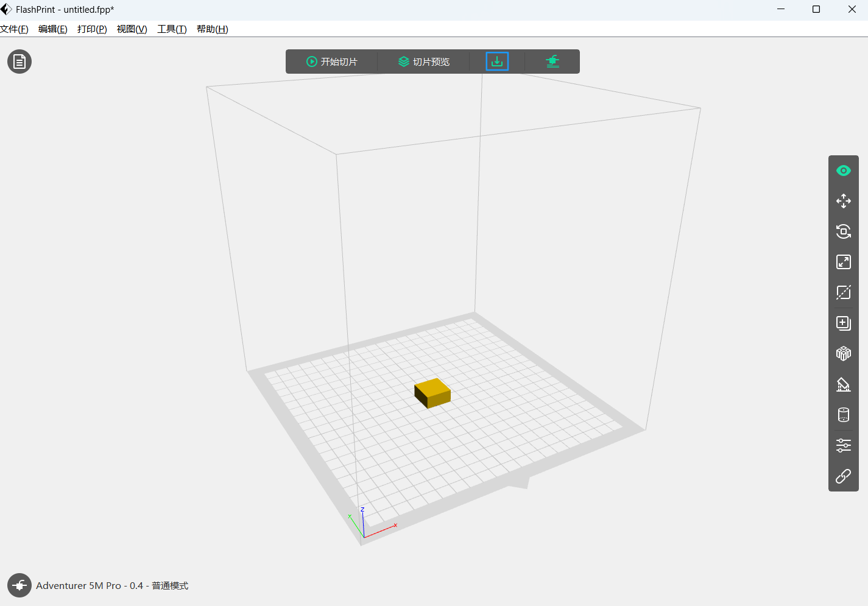The width and height of the screenshot is (868, 606).
Task: Click the cylinder icon in sidebar
Action: click(x=843, y=415)
